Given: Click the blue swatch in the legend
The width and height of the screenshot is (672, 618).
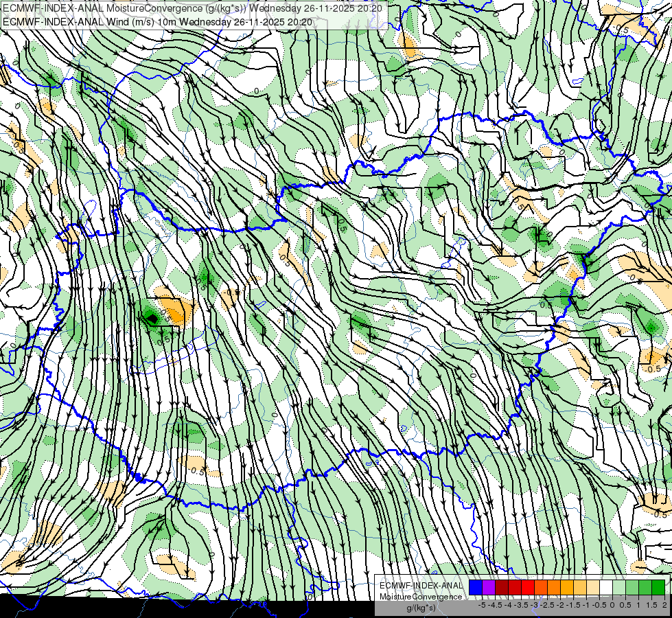Looking at the screenshot, I should point(476,588).
